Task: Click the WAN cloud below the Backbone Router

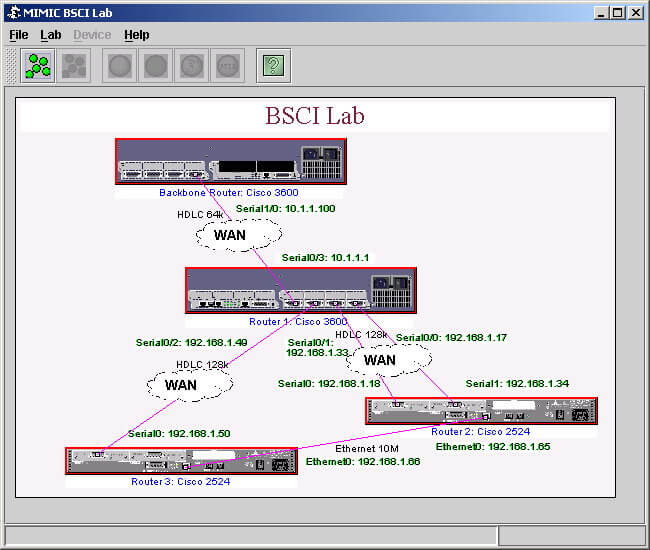Action: point(239,235)
